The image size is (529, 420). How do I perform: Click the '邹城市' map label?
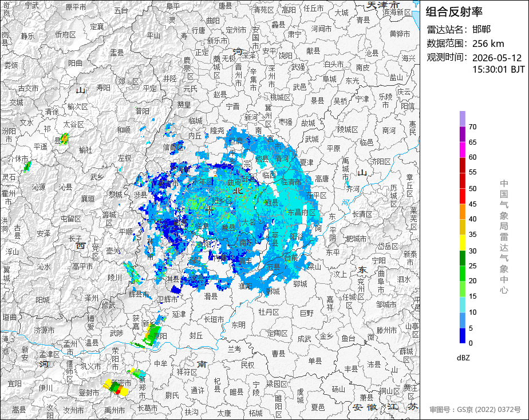(386, 304)
